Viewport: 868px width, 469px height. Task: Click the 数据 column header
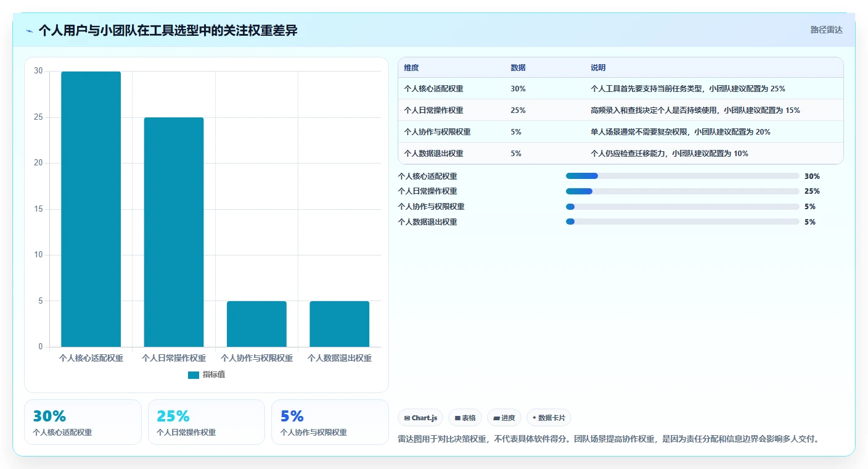518,68
